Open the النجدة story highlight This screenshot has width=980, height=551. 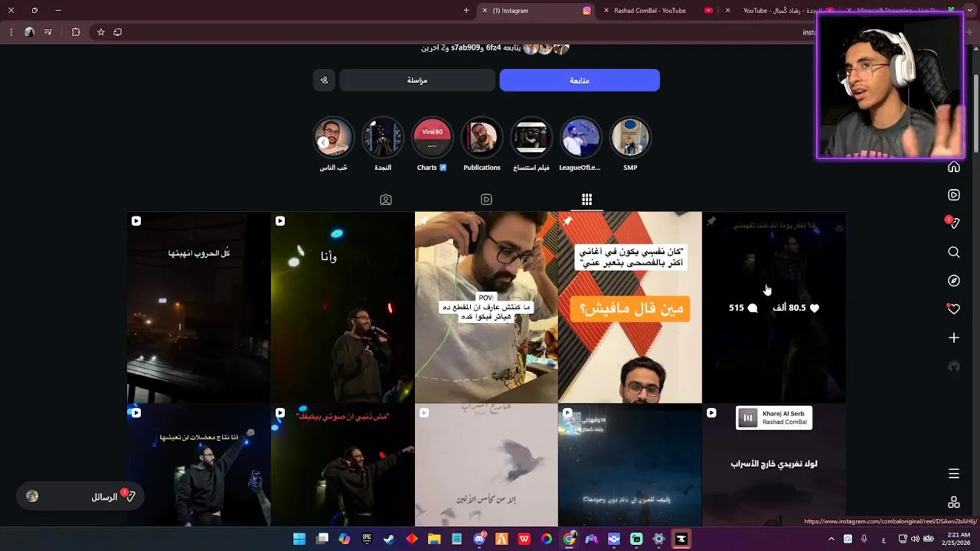pyautogui.click(x=383, y=143)
